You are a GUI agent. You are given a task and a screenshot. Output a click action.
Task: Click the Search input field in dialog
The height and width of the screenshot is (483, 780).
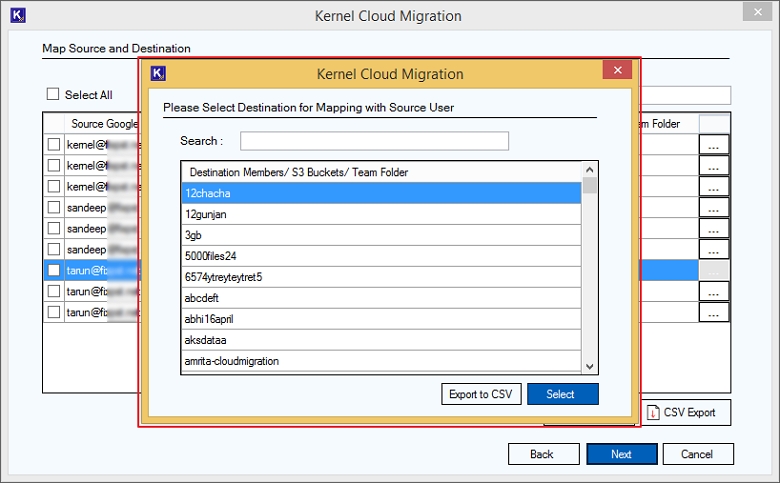click(374, 141)
